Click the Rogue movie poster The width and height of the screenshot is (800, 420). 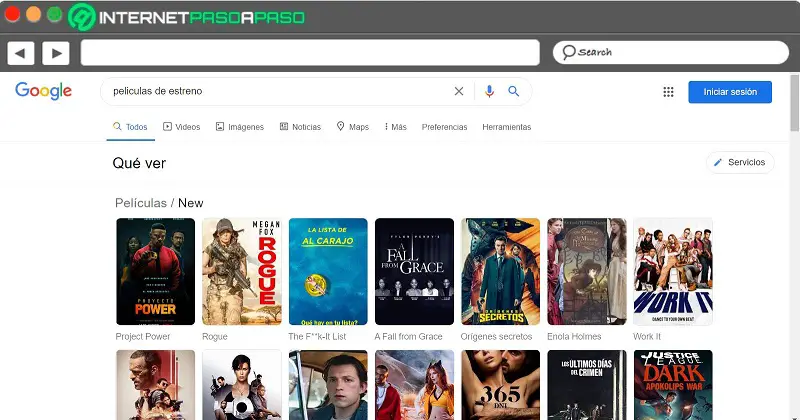[242, 271]
